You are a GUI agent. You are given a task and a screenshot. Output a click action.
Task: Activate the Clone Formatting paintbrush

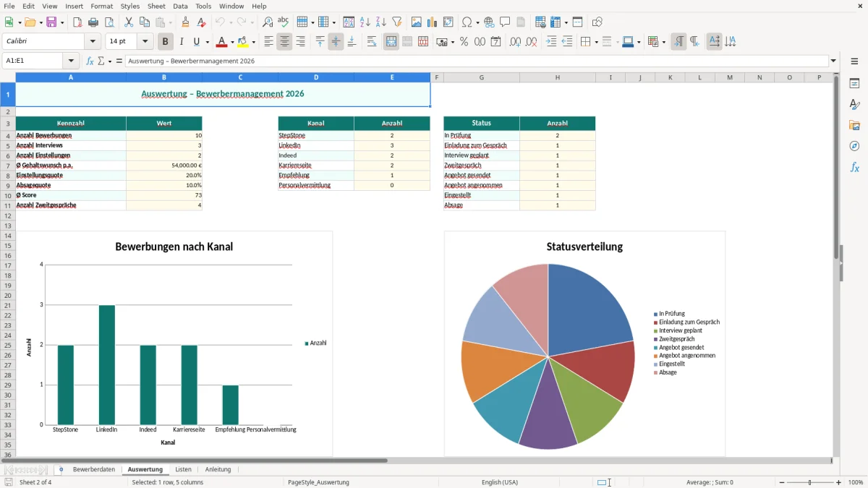tap(185, 22)
